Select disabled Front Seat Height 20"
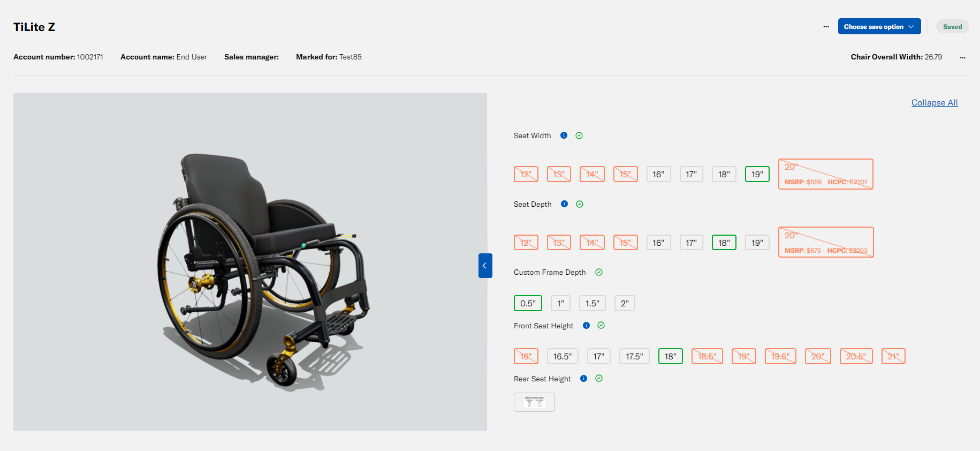980x451 pixels. coord(818,356)
